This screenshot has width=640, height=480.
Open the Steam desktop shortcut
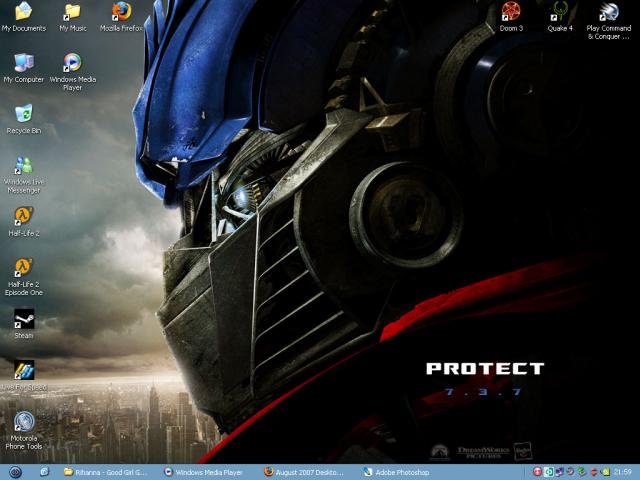tap(24, 324)
